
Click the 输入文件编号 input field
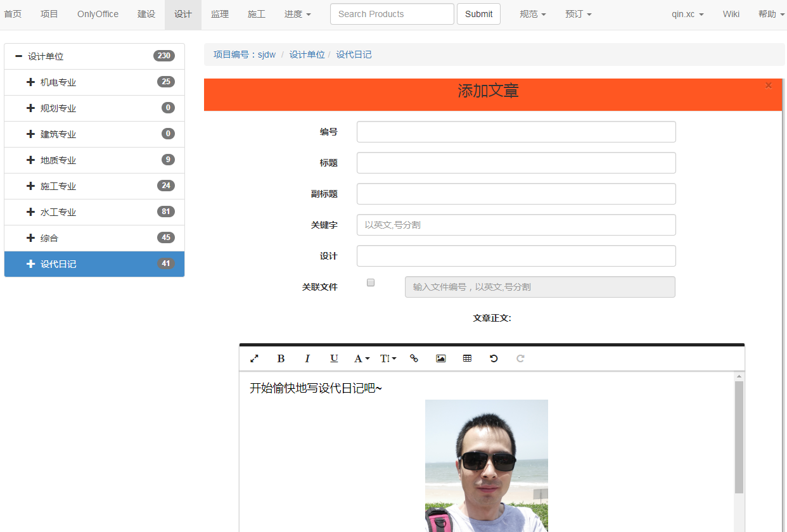coord(540,287)
